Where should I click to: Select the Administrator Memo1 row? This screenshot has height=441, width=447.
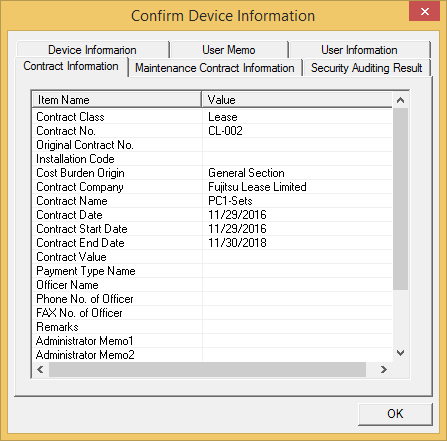pos(212,341)
